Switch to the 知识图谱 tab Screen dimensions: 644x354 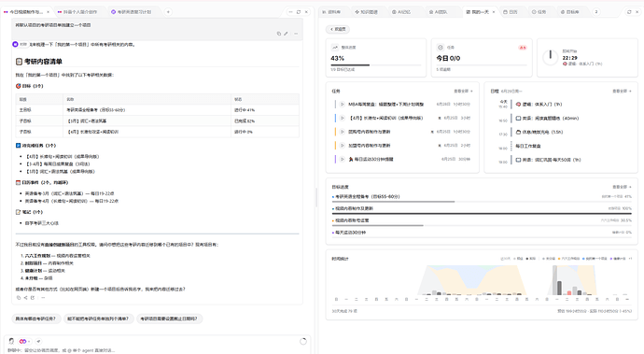[367, 12]
